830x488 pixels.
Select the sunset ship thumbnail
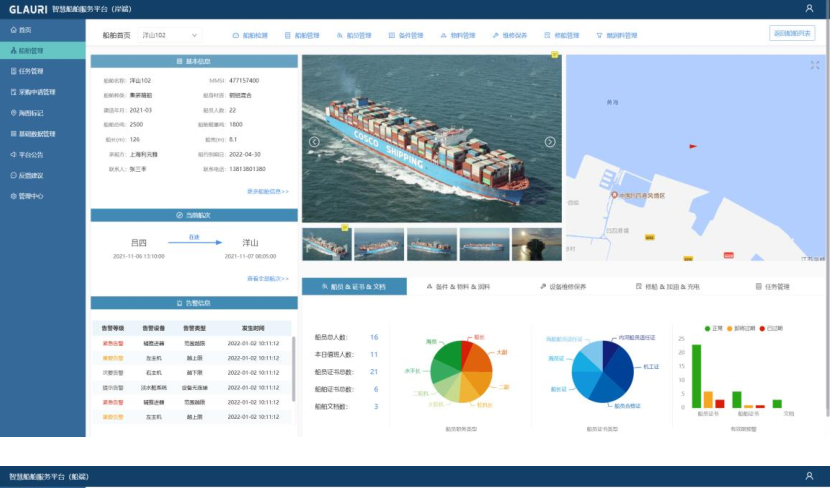click(x=537, y=244)
